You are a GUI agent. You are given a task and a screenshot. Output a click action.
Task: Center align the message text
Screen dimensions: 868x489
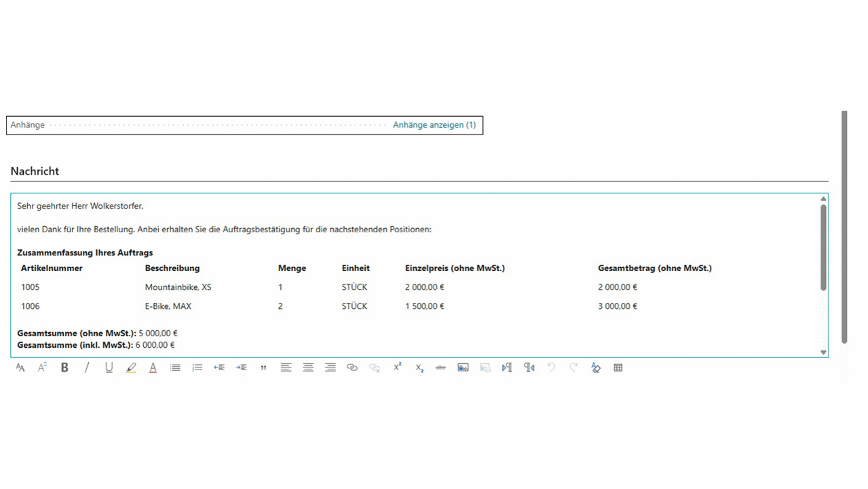tap(308, 367)
